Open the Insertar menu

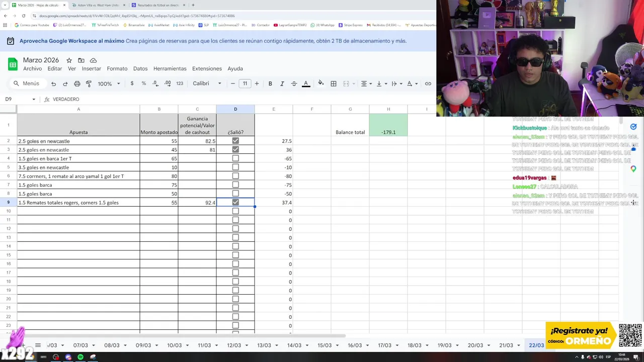[x=92, y=68]
